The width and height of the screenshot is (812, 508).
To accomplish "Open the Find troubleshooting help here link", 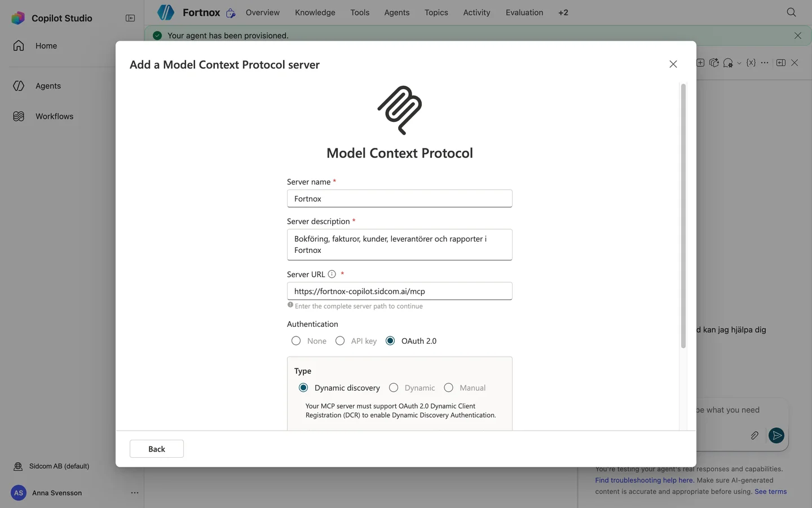I will tap(645, 480).
